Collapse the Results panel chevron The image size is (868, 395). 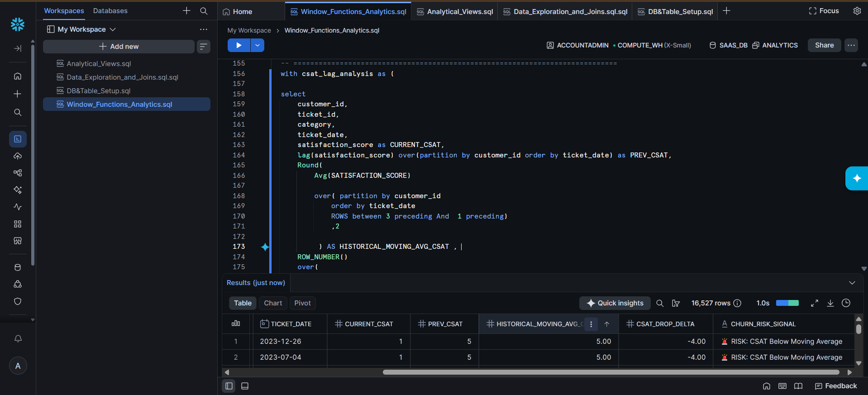point(852,283)
